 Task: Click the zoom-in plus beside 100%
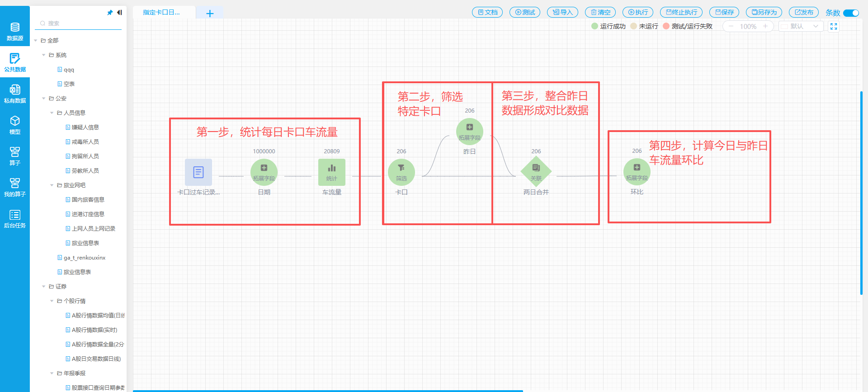tap(765, 27)
